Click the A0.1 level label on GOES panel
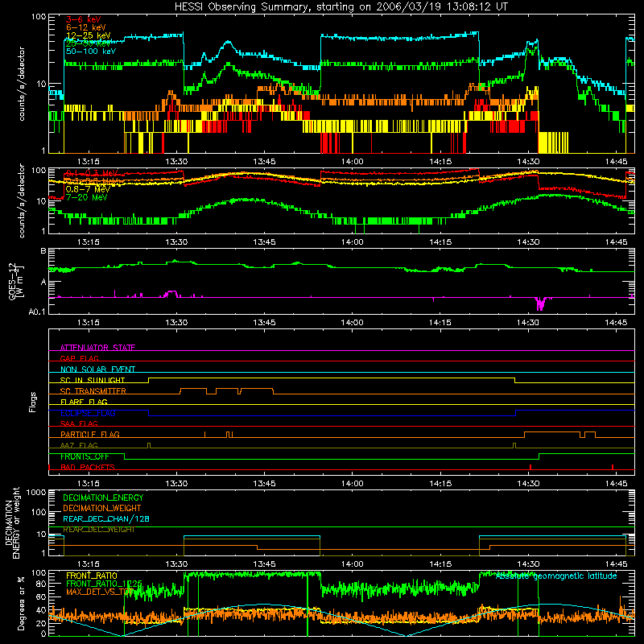 click(37, 312)
